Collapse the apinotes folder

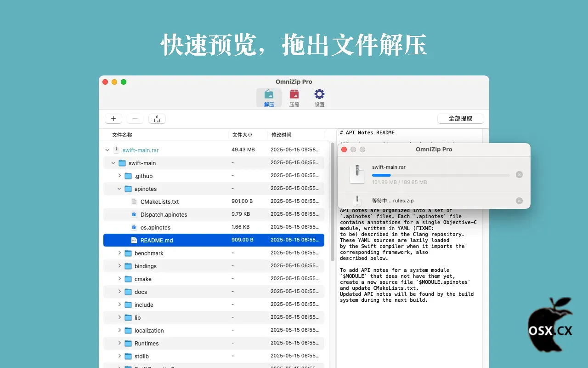(x=119, y=189)
